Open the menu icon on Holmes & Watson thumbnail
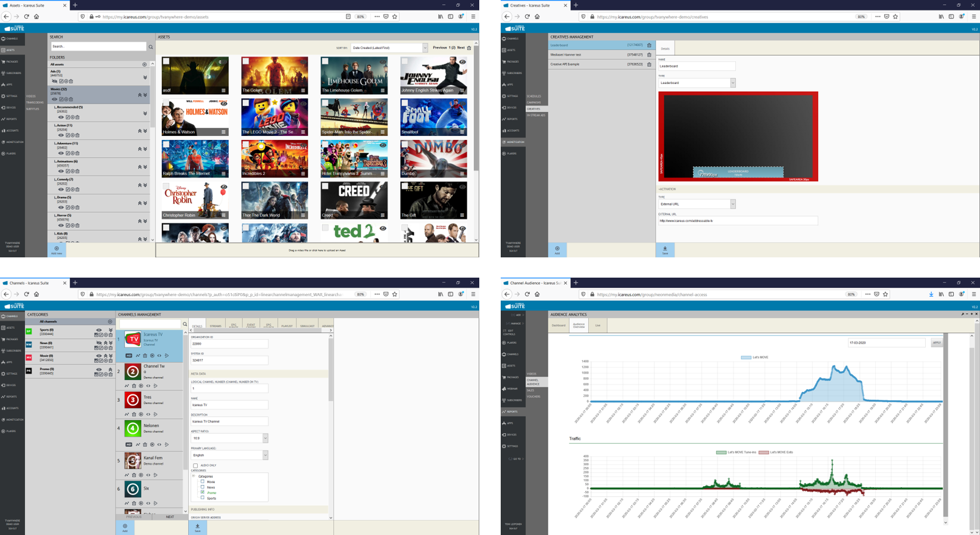 tap(224, 132)
